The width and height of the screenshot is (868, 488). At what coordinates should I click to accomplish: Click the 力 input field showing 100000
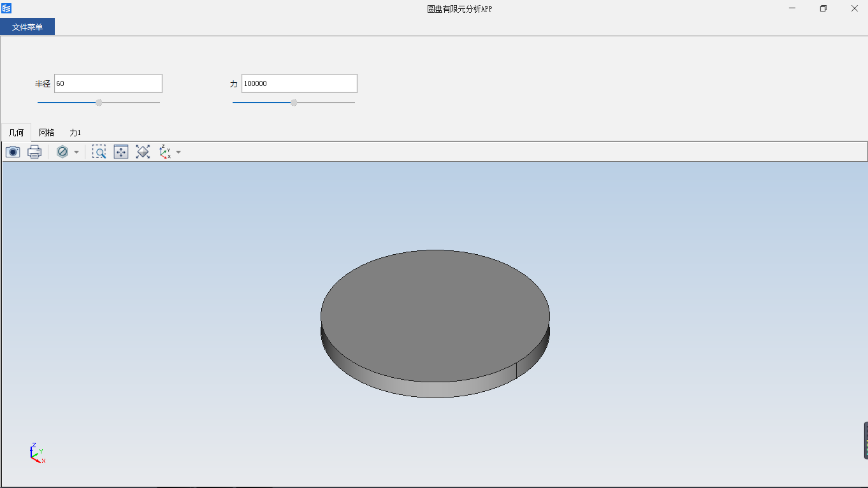[x=300, y=83]
